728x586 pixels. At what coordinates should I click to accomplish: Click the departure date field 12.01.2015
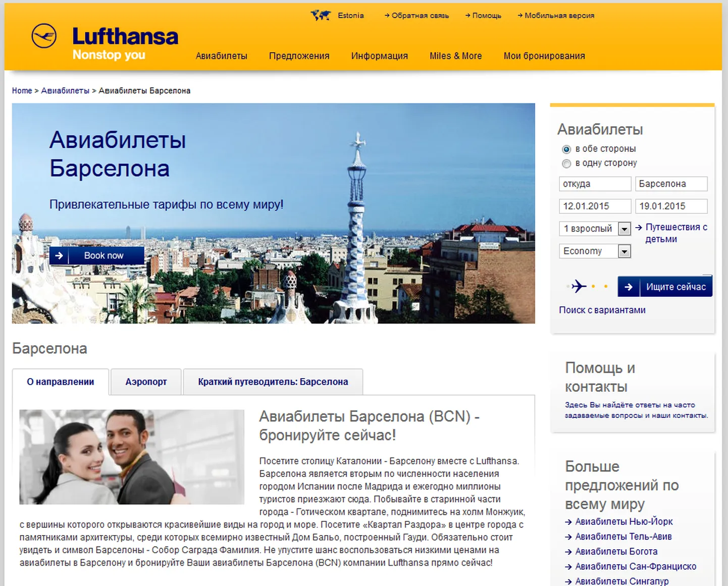[595, 206]
